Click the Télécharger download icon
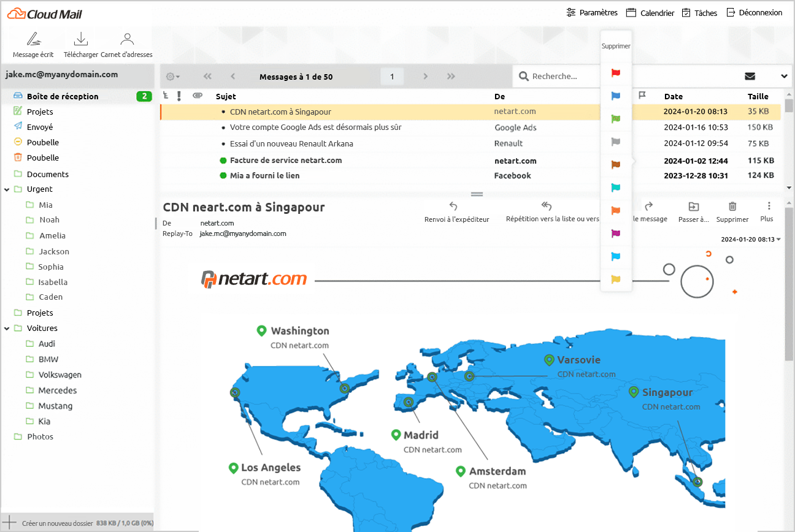 (x=80, y=40)
